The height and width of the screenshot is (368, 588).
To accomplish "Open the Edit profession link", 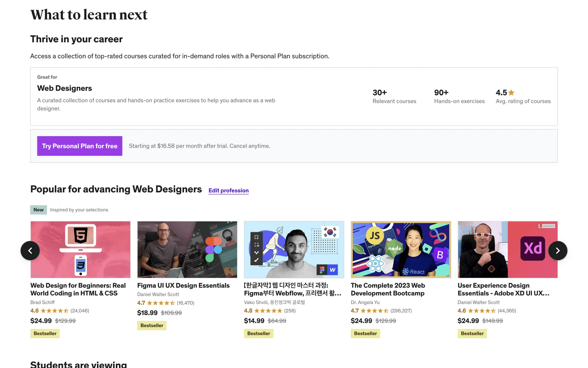I will tap(228, 190).
